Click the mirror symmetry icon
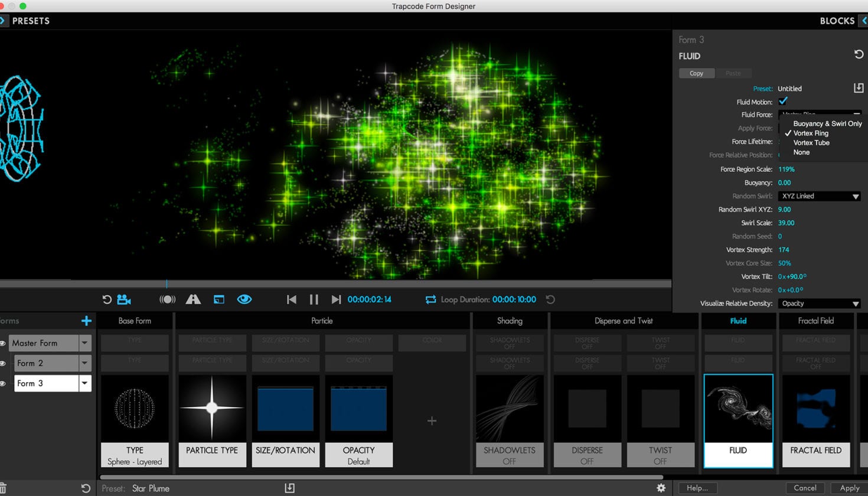 [x=193, y=299]
